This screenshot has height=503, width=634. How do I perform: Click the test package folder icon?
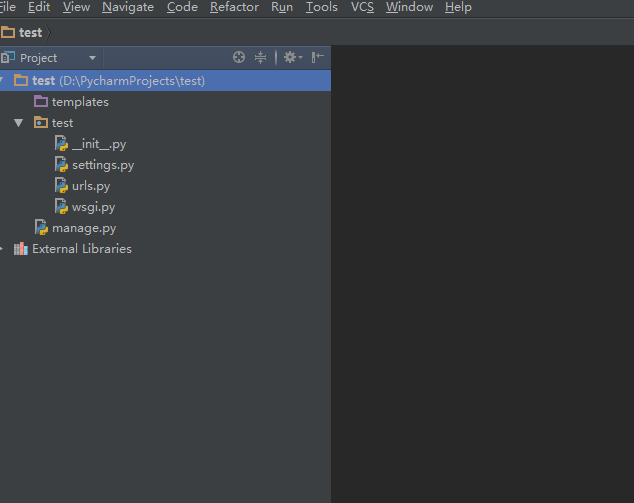41,123
